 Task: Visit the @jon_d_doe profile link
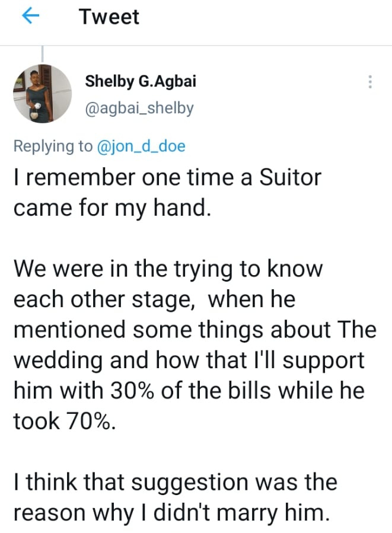coord(141,146)
